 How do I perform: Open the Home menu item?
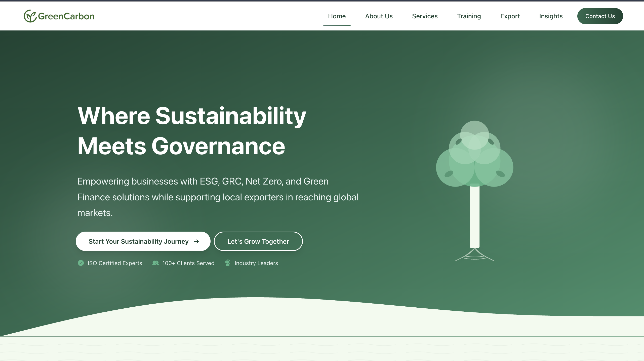[x=337, y=16]
